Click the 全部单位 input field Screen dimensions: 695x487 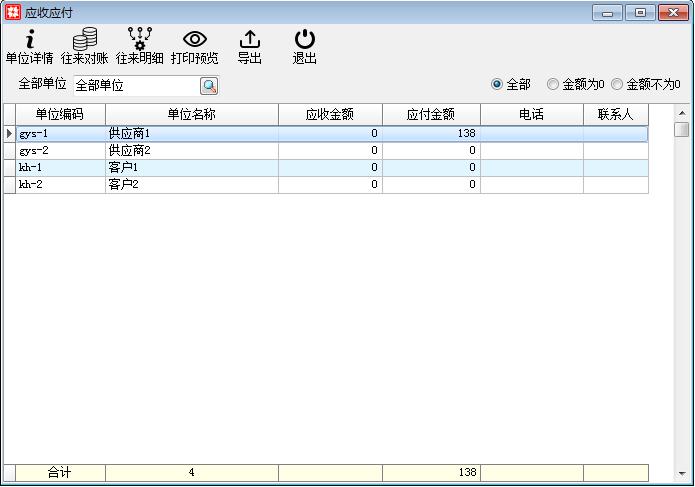click(135, 86)
